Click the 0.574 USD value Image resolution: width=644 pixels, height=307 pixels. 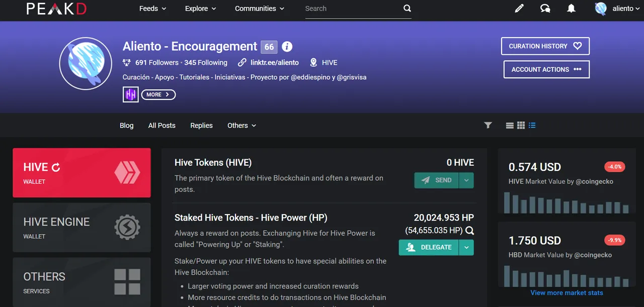(x=535, y=167)
